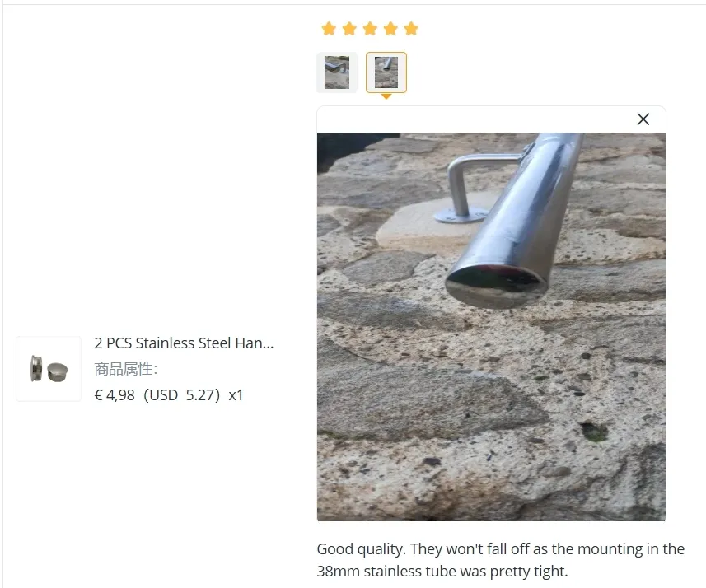Click the yellow arrow under the selected thumbnail
Image resolution: width=706 pixels, height=588 pixels.
(386, 96)
